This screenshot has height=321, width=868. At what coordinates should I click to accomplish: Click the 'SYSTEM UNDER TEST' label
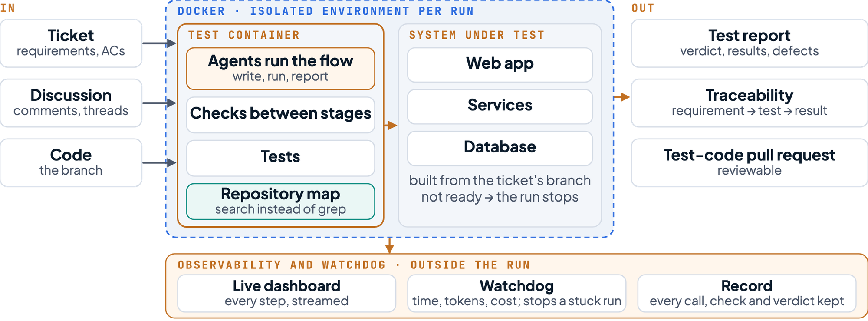tap(477, 35)
